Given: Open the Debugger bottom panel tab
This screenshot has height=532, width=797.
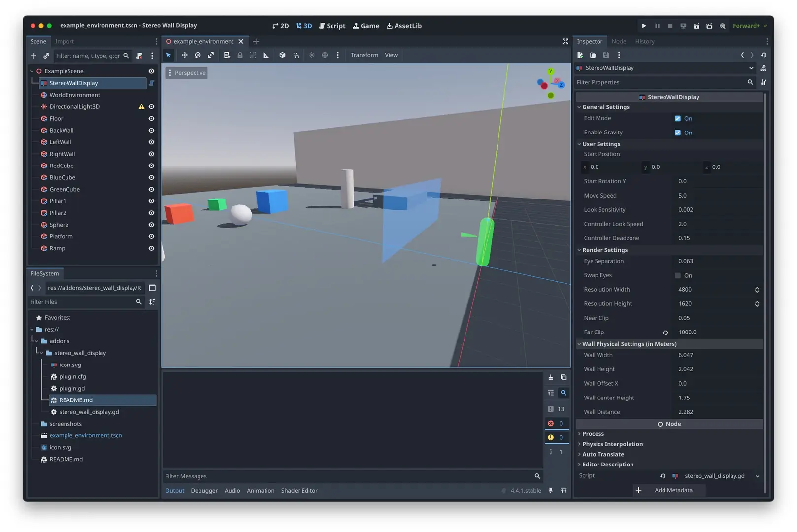Looking at the screenshot, I should (x=204, y=491).
